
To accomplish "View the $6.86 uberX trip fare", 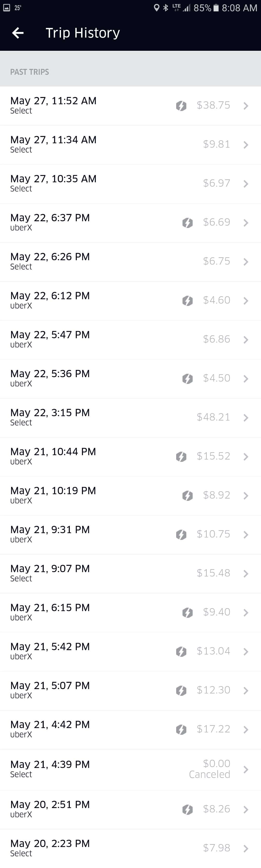I will [x=217, y=339].
